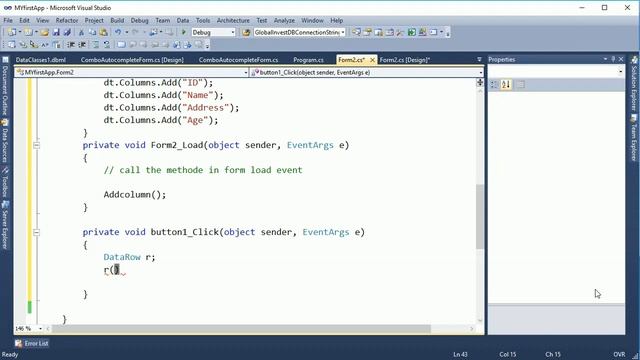Image resolution: width=640 pixels, height=360 pixels.
Task: Switch to the Program.cs tab
Action: click(308, 60)
